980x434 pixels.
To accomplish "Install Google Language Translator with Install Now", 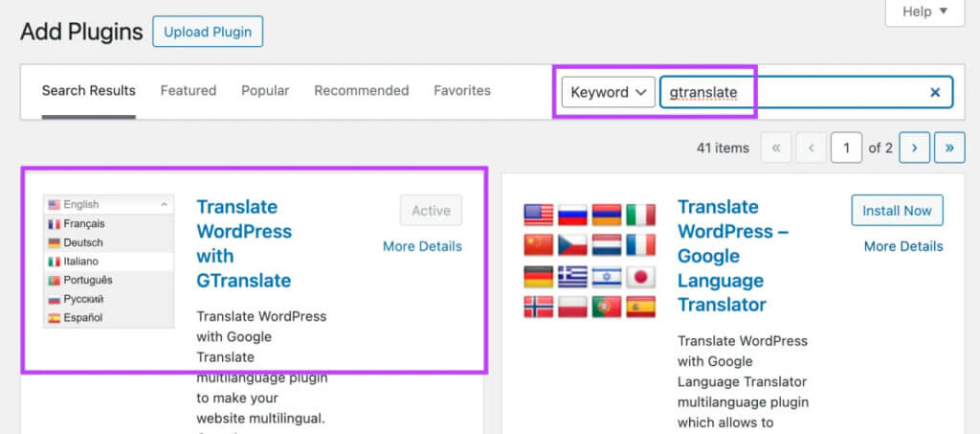I will coord(897,211).
